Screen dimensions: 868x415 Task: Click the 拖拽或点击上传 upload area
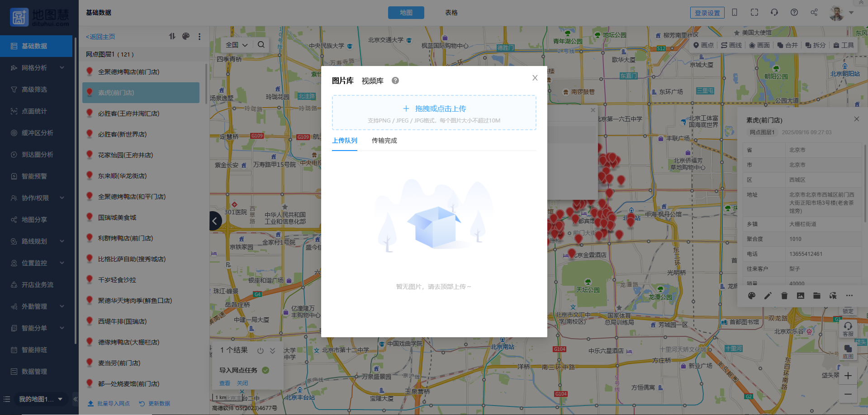coord(434,113)
